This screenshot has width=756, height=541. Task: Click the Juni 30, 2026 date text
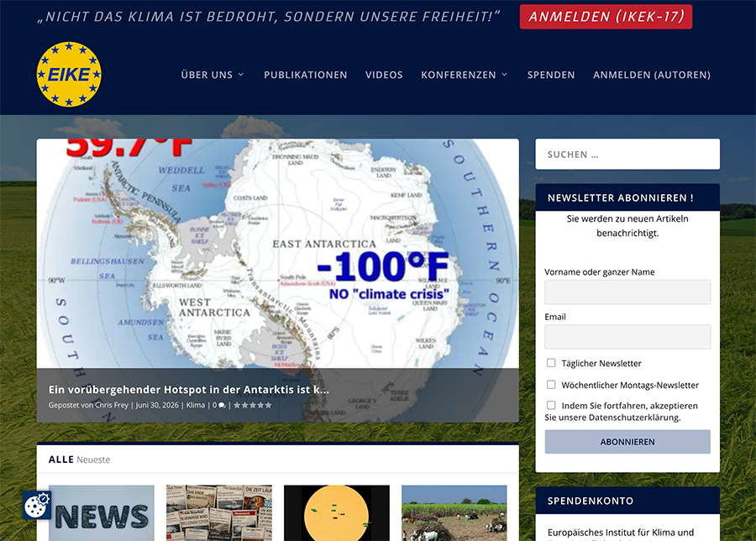[157, 406]
